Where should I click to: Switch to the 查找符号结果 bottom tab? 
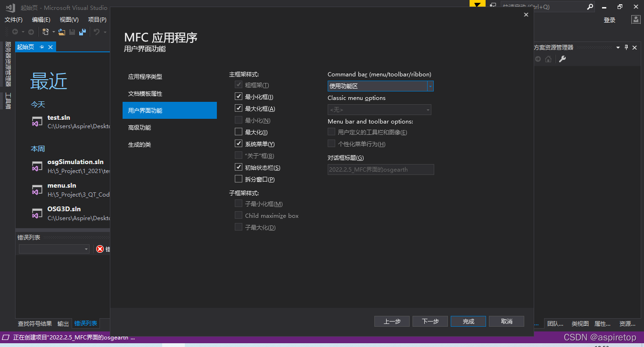(35, 323)
